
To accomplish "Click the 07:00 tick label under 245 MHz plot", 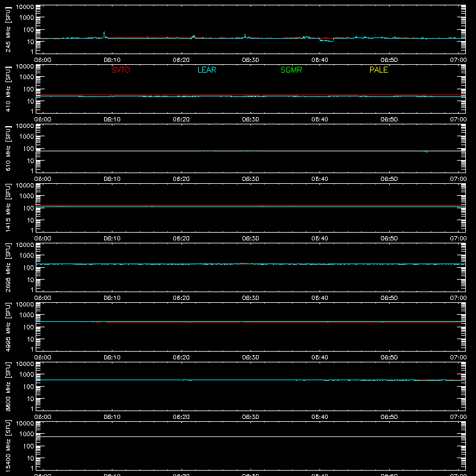I will [x=458, y=60].
